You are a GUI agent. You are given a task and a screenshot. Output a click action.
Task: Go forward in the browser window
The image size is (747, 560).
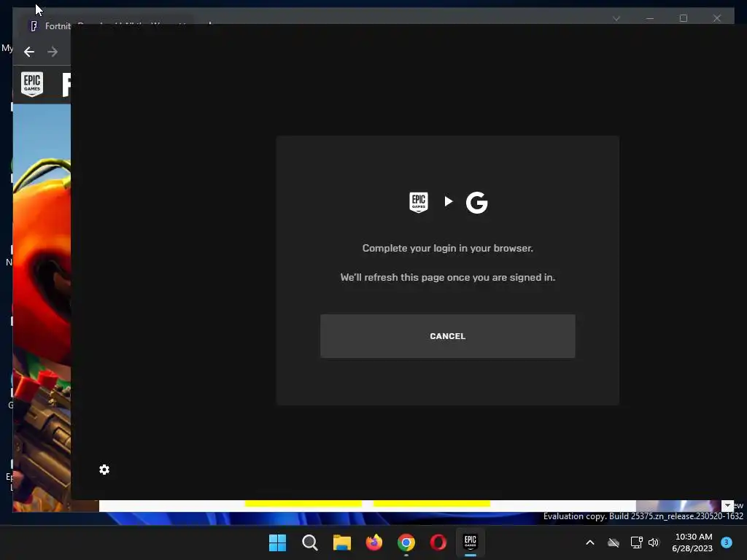(53, 52)
